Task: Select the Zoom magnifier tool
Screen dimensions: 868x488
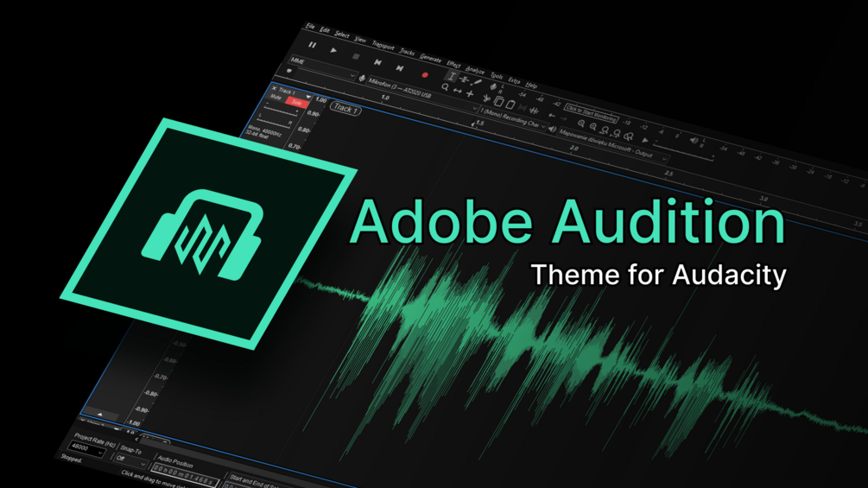Action: pyautogui.click(x=445, y=87)
